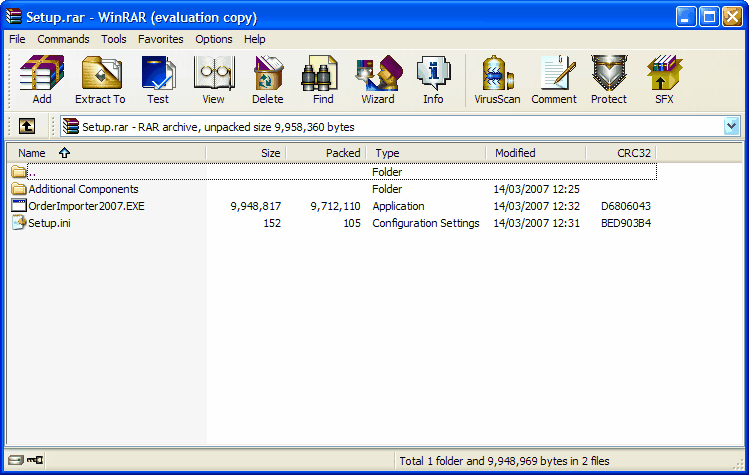Screen dimensions: 749x475
Task: Minimize the WinRAR window
Action: 686,17
